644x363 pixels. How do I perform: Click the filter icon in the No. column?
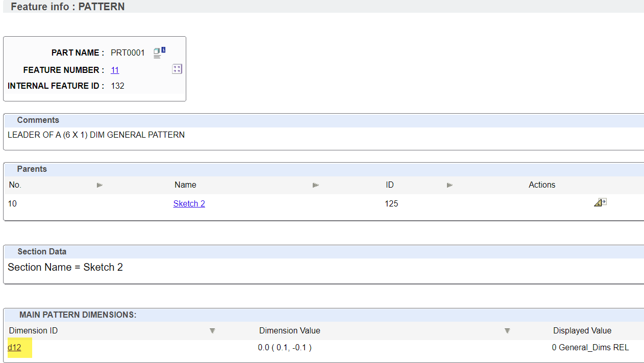(100, 186)
